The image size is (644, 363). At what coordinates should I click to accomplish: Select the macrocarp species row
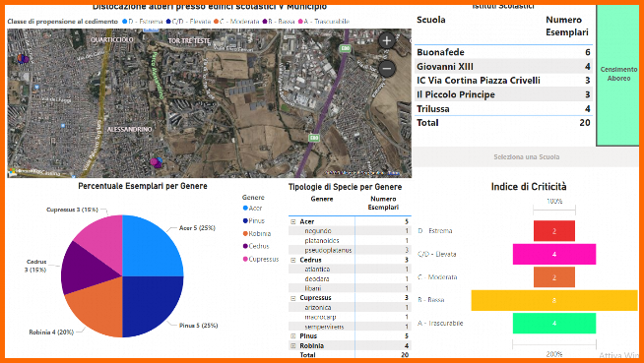pyautogui.click(x=350, y=317)
